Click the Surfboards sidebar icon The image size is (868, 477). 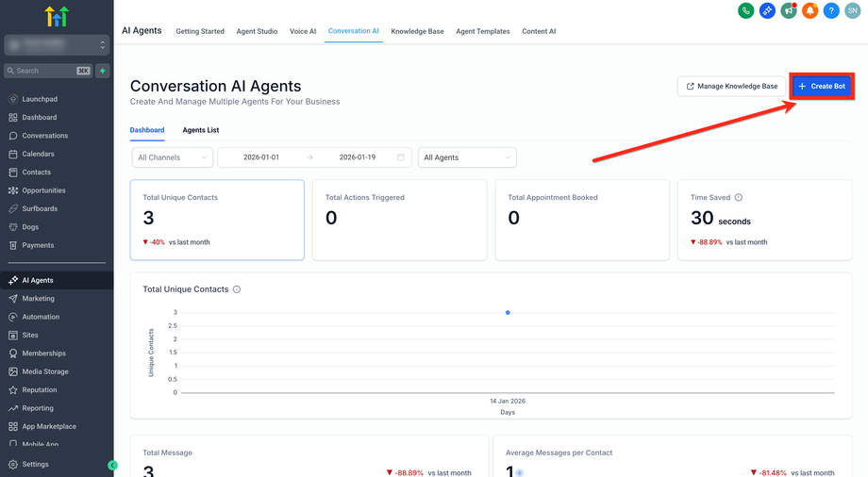point(13,208)
